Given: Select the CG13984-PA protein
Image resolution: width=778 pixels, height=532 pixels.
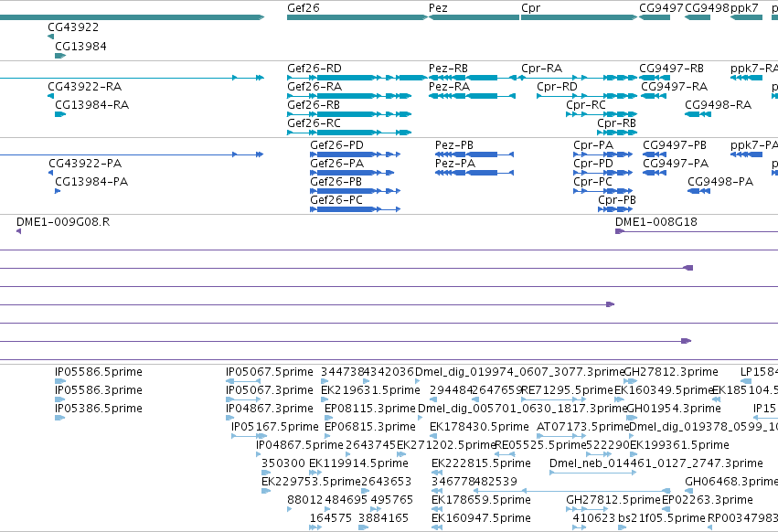Looking at the screenshot, I should (58, 191).
